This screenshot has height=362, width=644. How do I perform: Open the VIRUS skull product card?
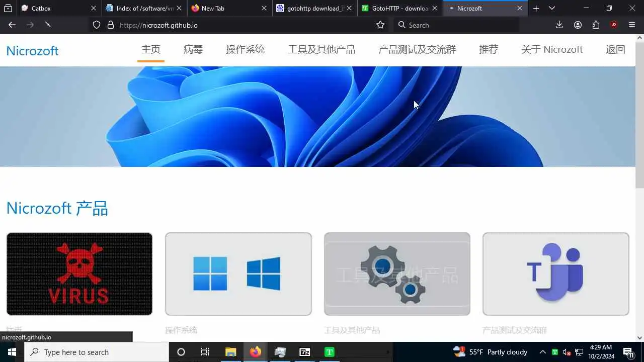tap(79, 274)
